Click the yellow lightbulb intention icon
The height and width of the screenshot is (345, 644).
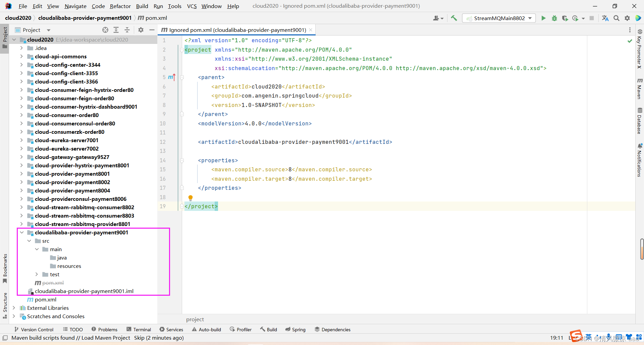191,198
